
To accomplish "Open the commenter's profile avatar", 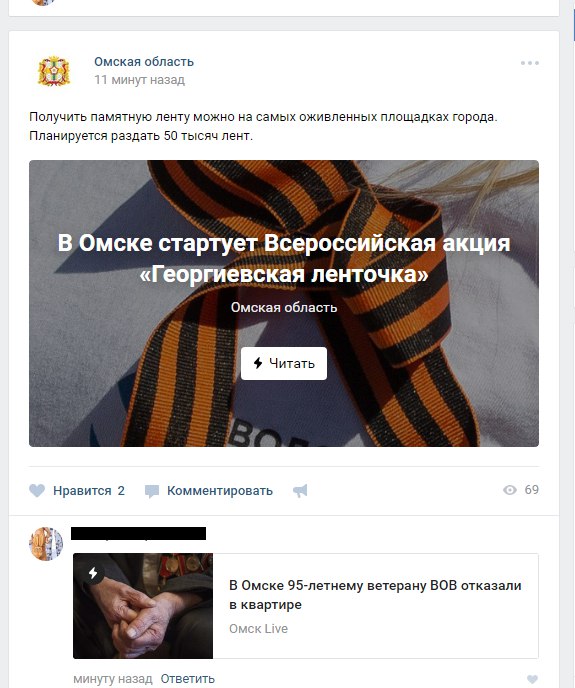I will coord(46,544).
